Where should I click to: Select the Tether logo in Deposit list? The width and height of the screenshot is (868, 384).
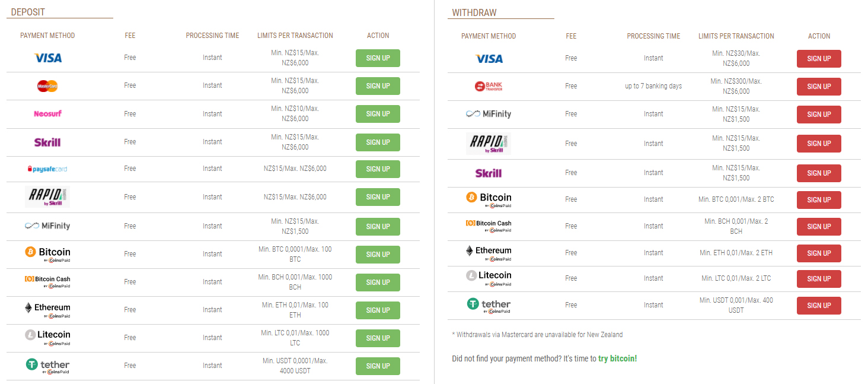(47, 366)
